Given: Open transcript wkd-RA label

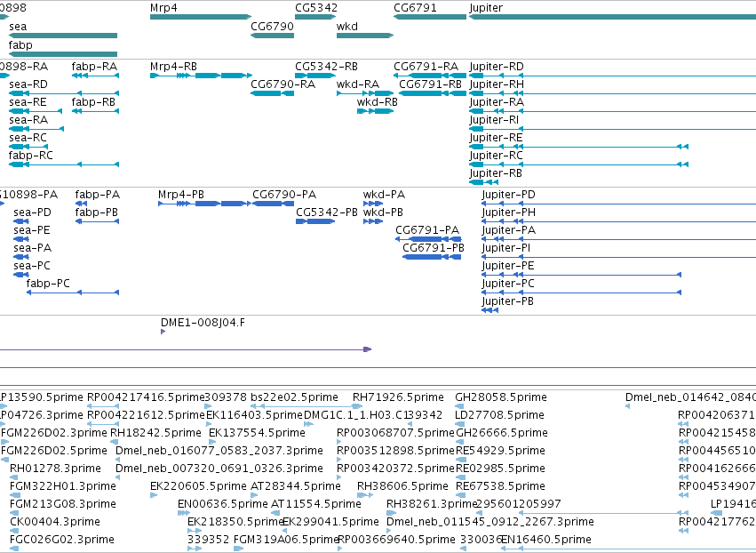Looking at the screenshot, I should tap(358, 84).
